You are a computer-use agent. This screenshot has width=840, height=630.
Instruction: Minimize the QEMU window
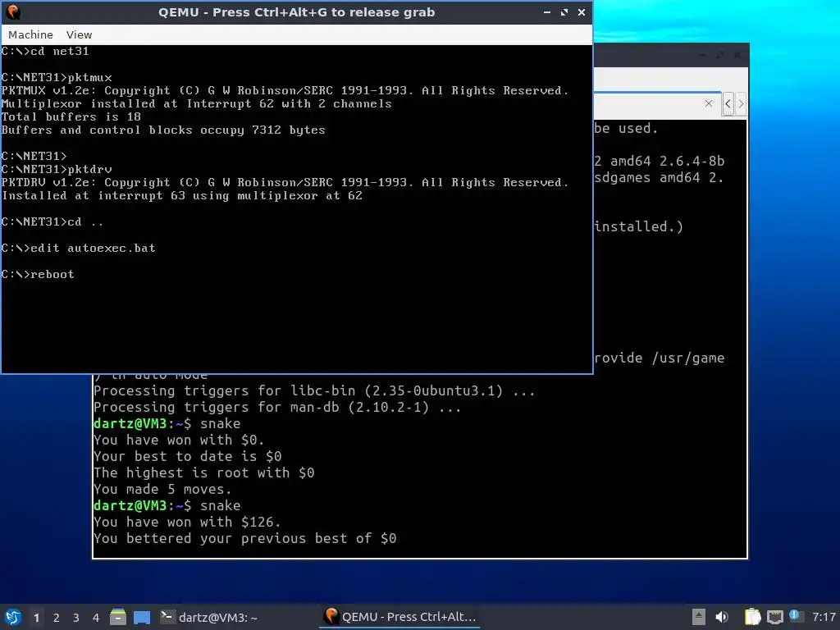(x=547, y=11)
